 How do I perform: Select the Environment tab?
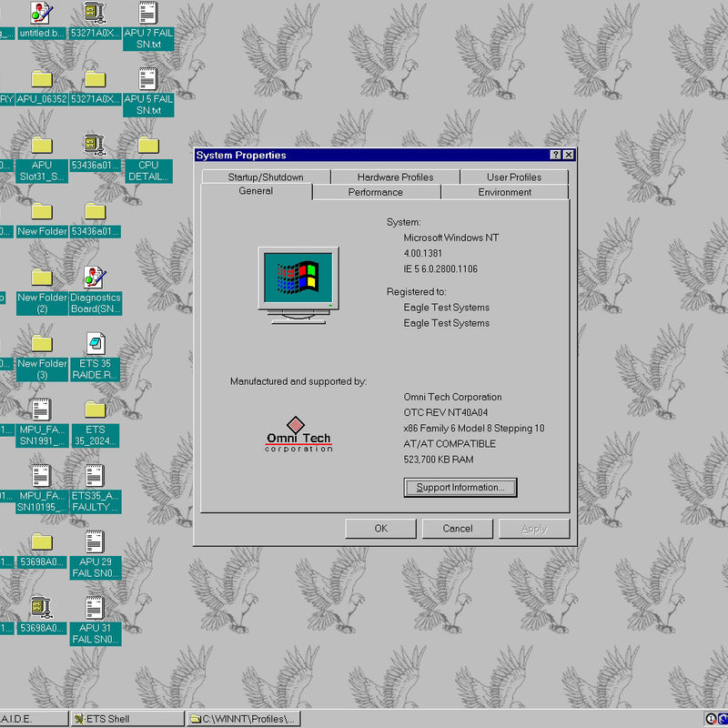(505, 192)
